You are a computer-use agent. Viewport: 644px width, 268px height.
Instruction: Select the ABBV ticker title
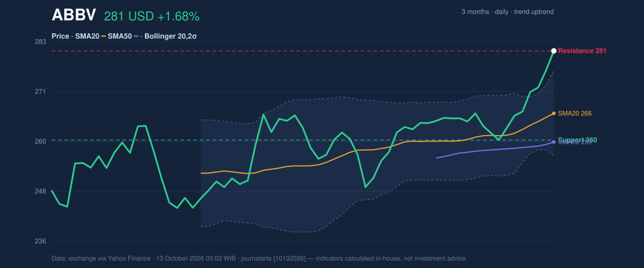[74, 16]
